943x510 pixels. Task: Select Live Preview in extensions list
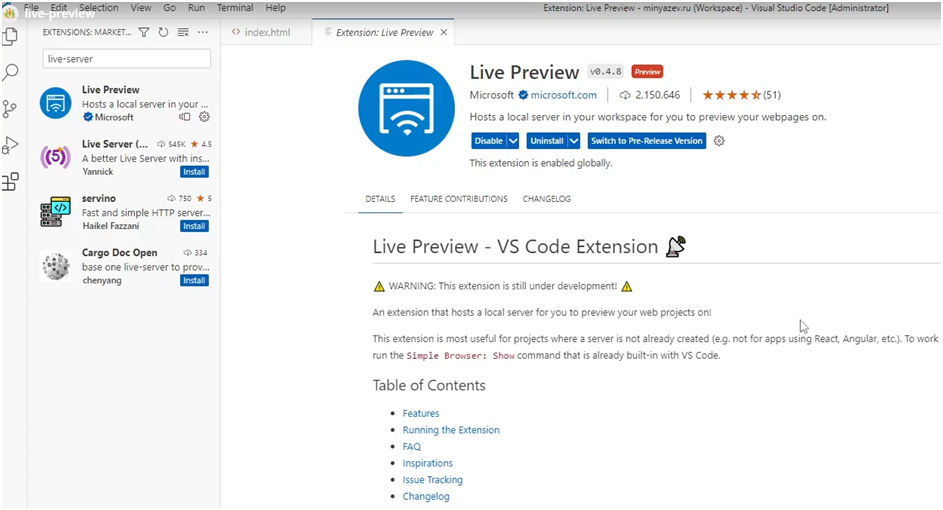pos(124,103)
